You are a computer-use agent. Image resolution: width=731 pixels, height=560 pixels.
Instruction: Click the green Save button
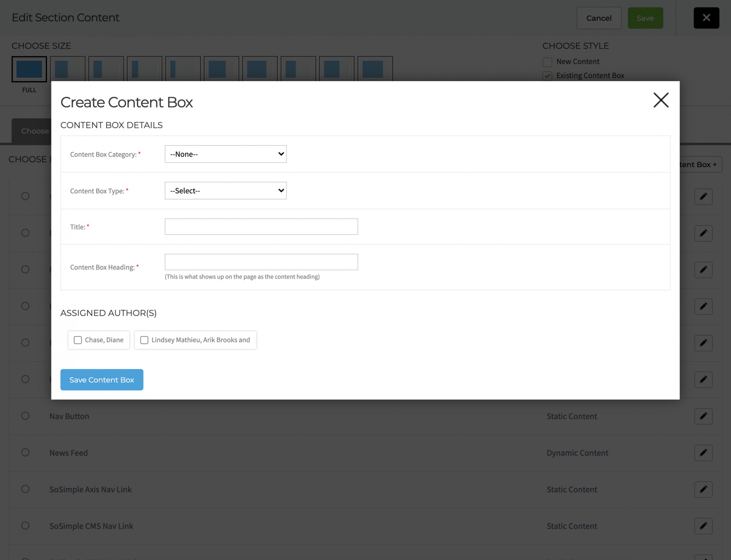(645, 18)
